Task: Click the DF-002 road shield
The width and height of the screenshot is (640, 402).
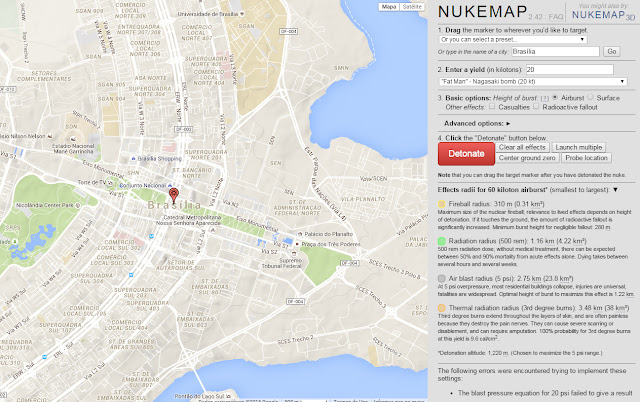Action: [x=183, y=129]
